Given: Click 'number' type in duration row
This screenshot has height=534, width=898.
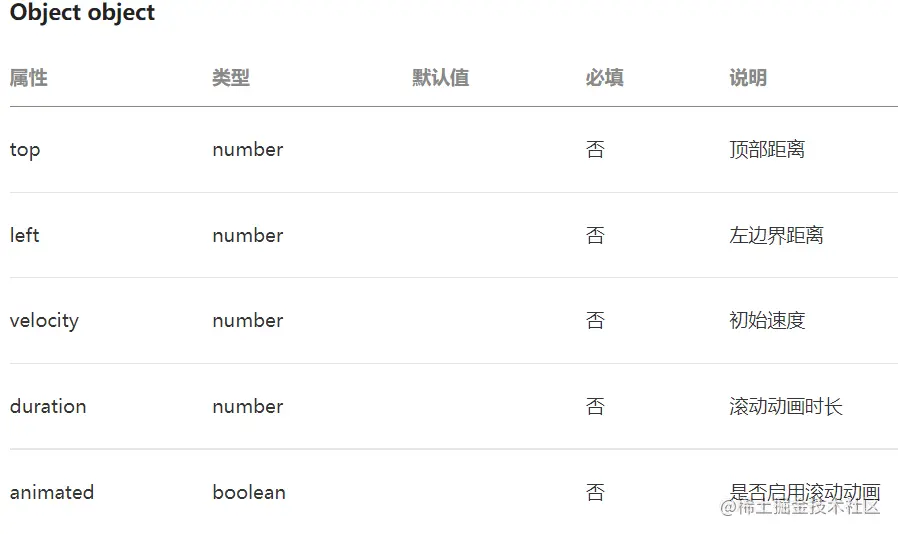Looking at the screenshot, I should point(248,406).
